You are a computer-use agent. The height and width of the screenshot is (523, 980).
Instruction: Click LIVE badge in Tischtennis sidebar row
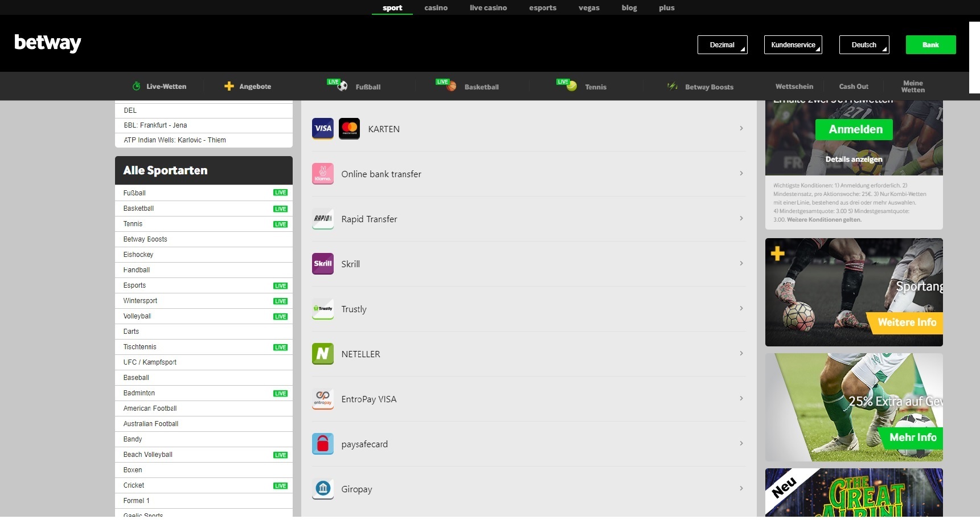tap(280, 347)
